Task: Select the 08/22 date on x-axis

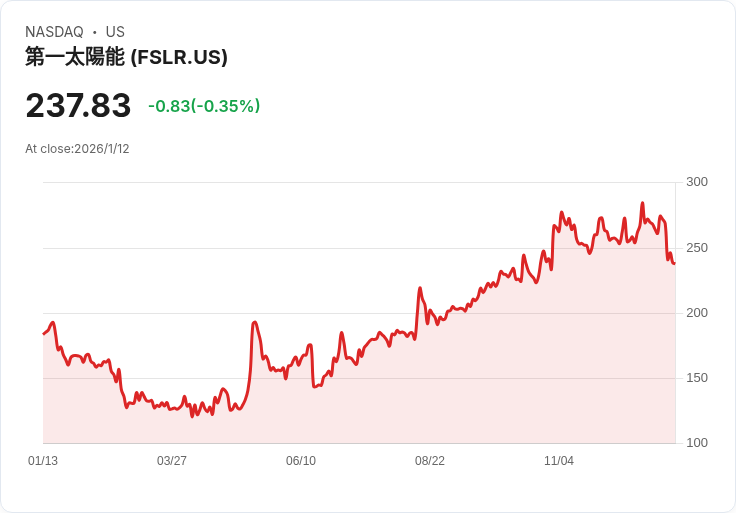Action: point(430,461)
